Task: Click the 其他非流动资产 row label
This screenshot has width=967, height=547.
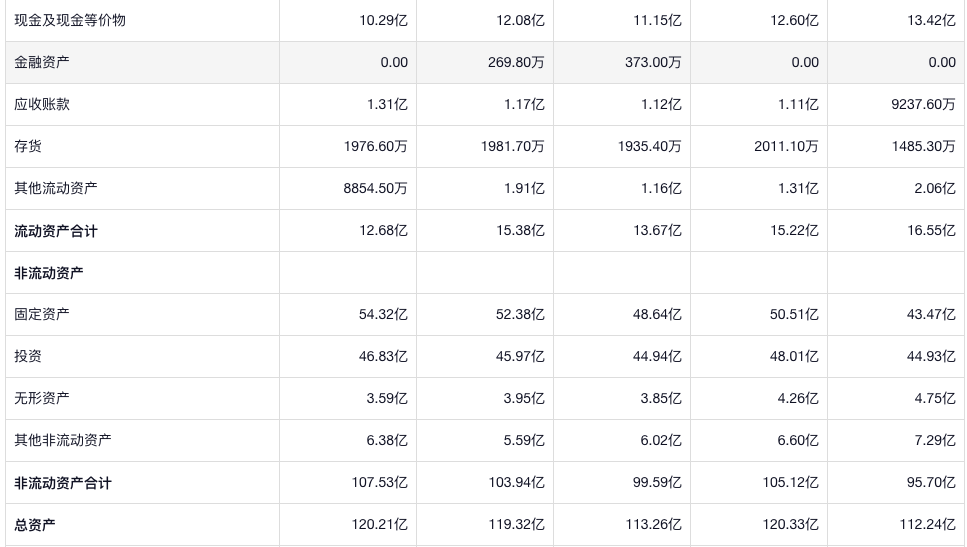Action: [x=63, y=440]
